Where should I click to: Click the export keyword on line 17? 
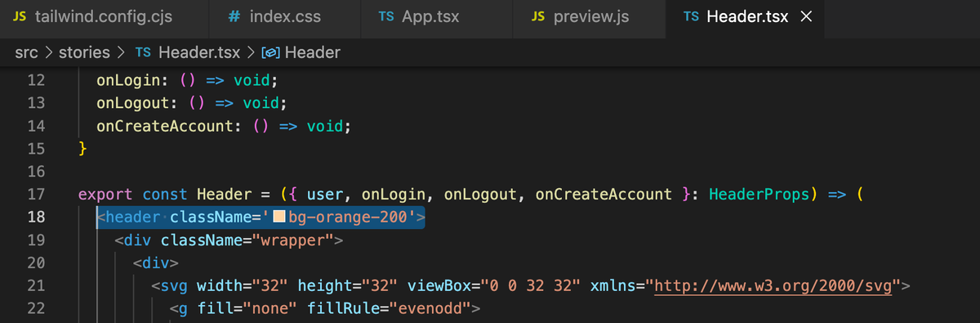(105, 195)
